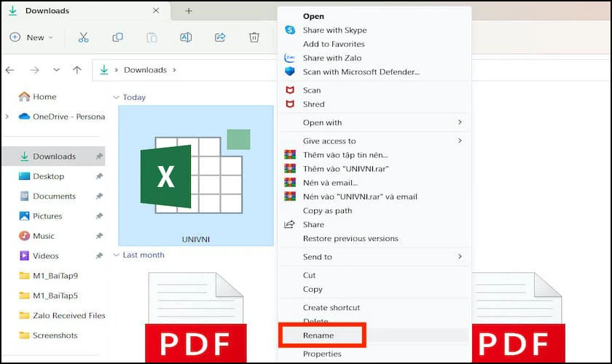
Task: Choose Add to Favorites
Action: (x=334, y=44)
